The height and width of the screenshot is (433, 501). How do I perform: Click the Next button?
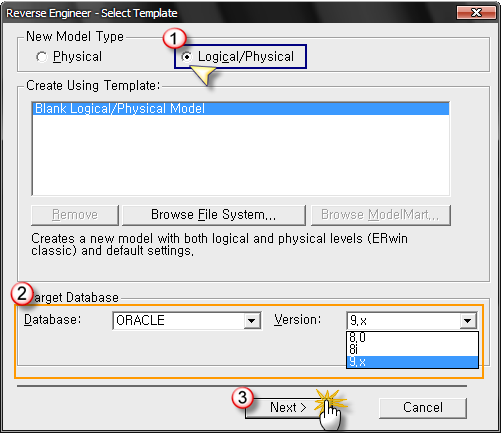click(287, 408)
